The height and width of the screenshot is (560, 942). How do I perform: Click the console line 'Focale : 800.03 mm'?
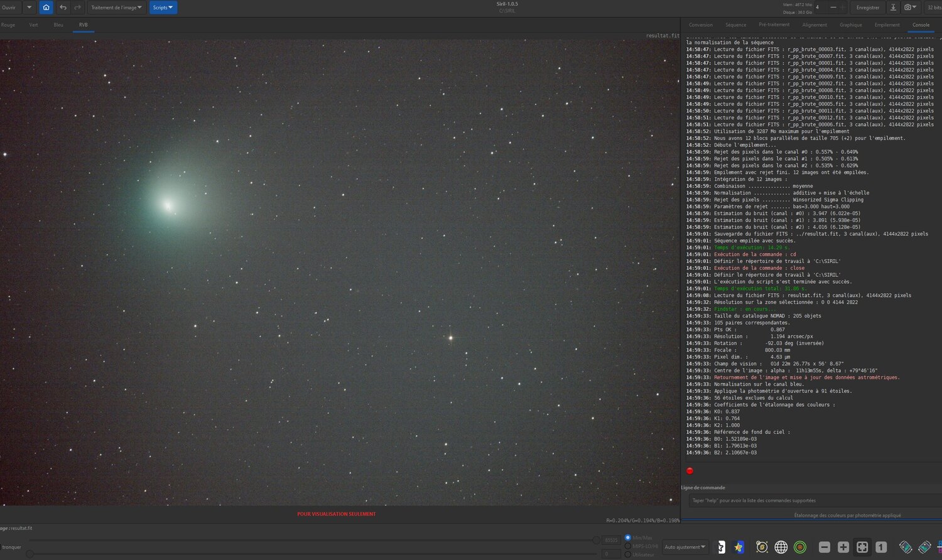point(739,350)
